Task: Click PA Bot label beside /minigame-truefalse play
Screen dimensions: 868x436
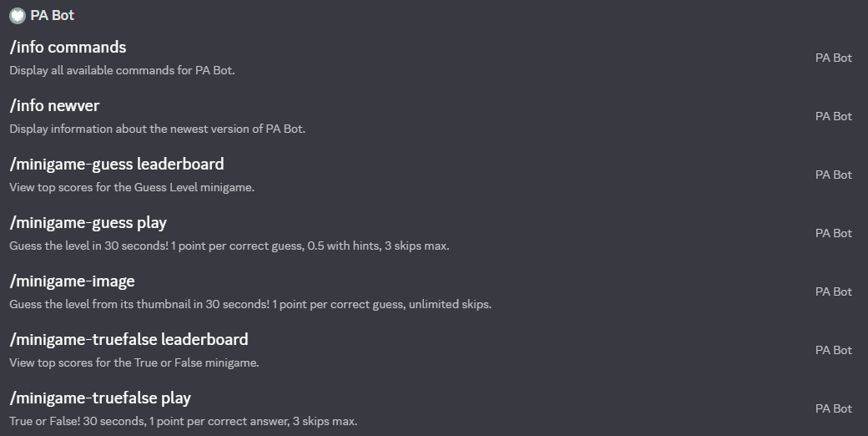Action: [x=833, y=409]
